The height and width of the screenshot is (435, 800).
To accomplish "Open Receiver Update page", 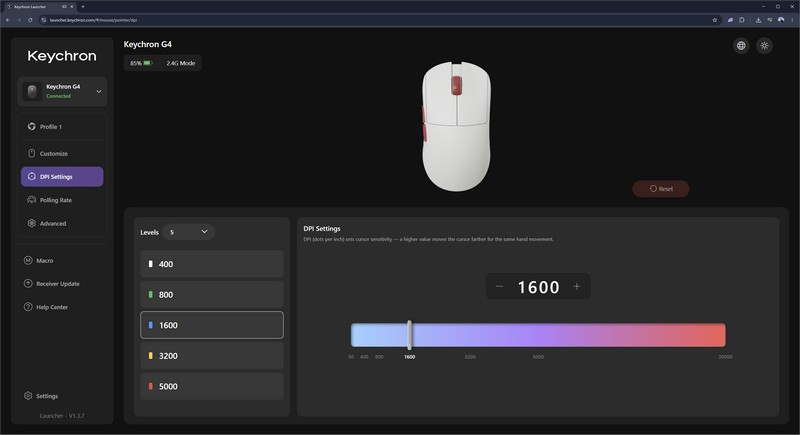I will pyautogui.click(x=52, y=284).
